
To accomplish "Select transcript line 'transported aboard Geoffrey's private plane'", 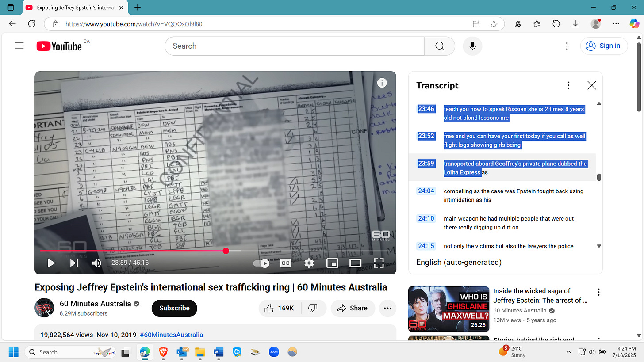I will (x=502, y=168).
